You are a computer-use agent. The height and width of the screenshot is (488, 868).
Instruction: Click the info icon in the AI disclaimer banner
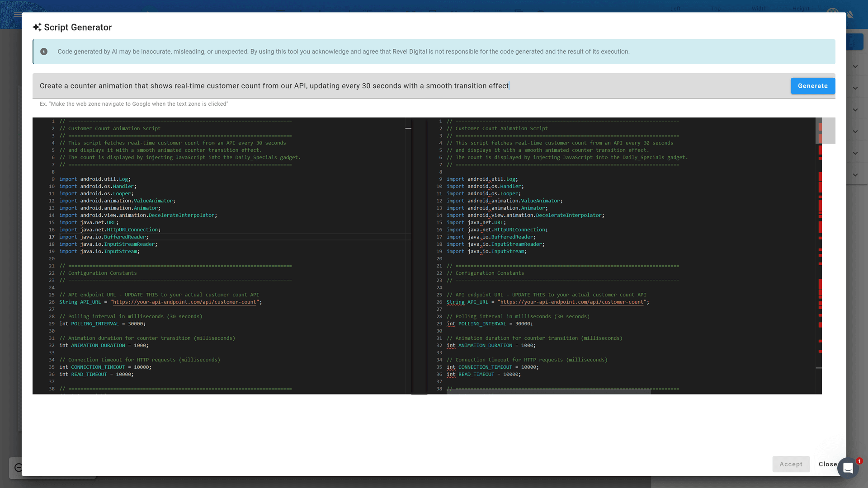[44, 52]
